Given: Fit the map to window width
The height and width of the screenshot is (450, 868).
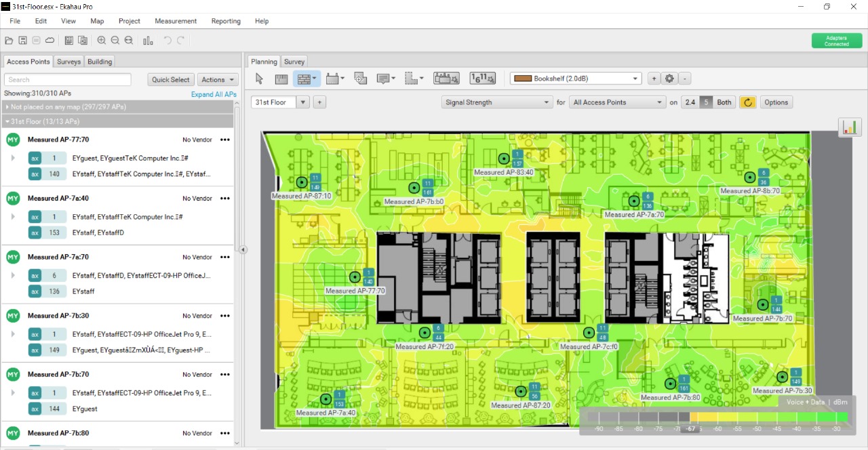Looking at the screenshot, I should [x=129, y=41].
